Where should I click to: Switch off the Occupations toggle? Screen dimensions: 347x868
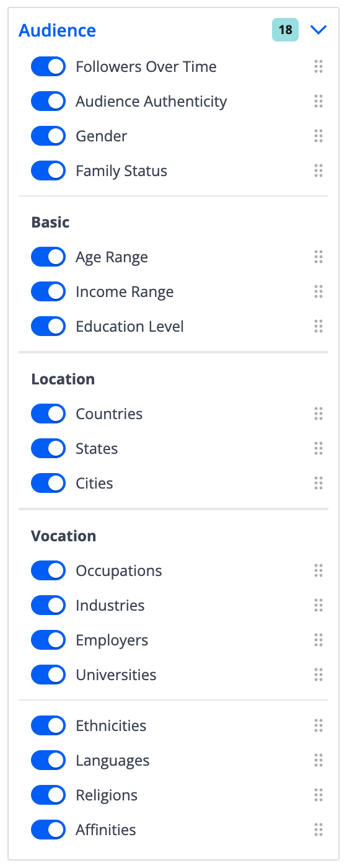pos(48,571)
